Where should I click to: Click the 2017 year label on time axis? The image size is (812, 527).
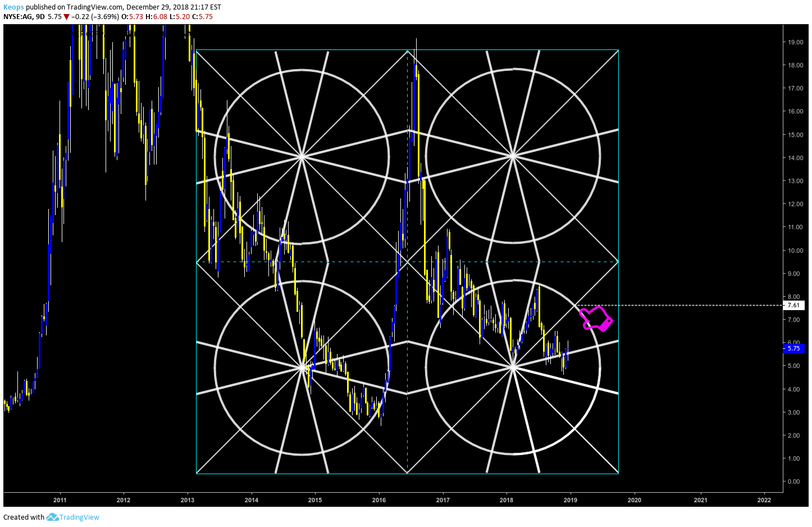(x=443, y=500)
